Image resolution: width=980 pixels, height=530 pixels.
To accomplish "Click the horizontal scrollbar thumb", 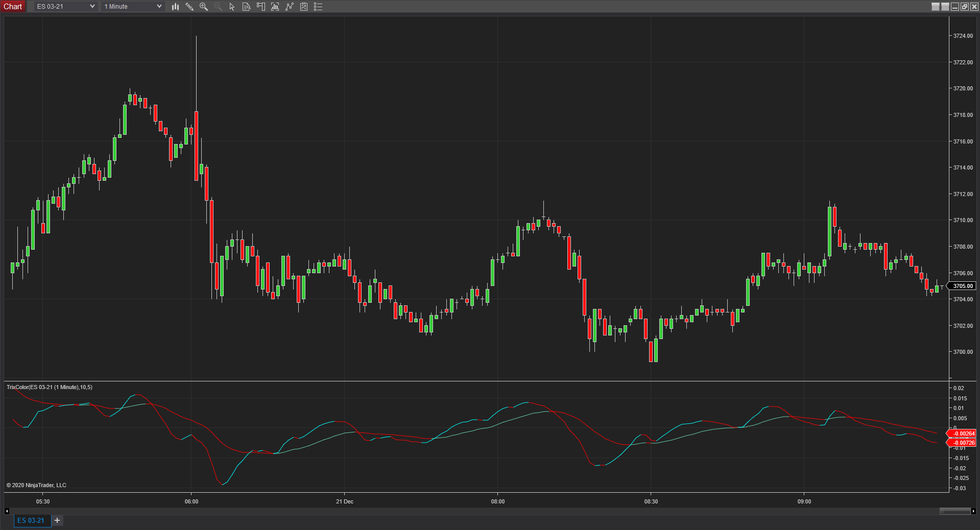I will pos(955,511).
